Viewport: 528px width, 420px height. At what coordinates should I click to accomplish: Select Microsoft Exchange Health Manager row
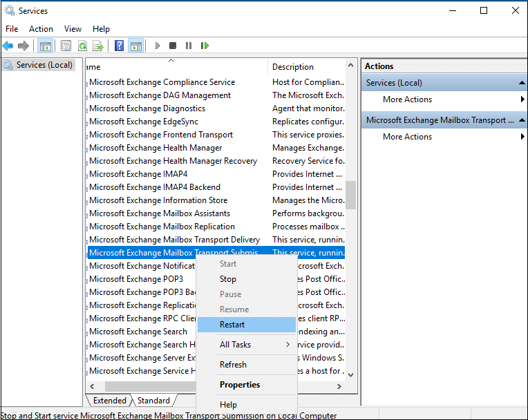[x=216, y=148]
